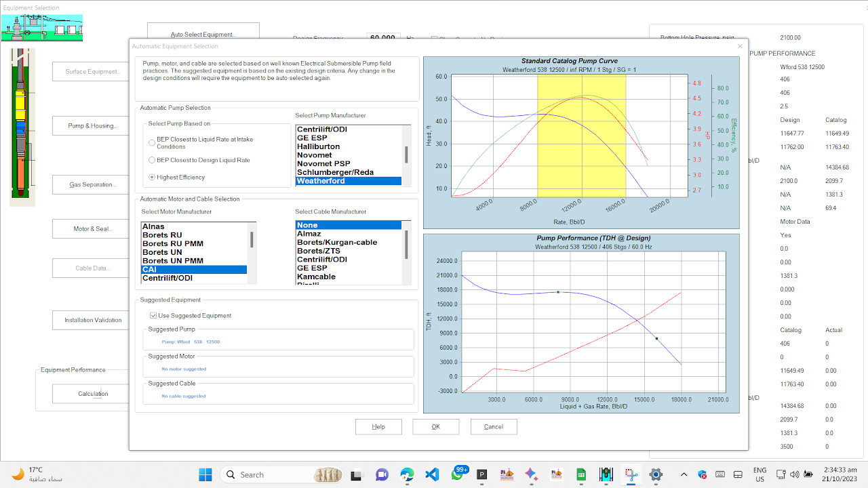The height and width of the screenshot is (488, 868).
Task: Open the Windows Start menu
Action: 205,474
